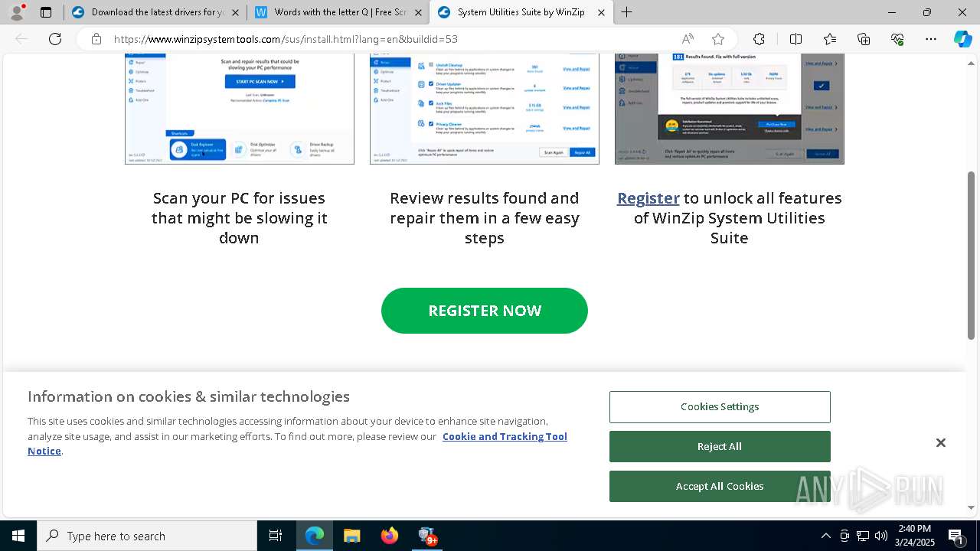Open the review results screenshot thumbnail

[x=485, y=109]
